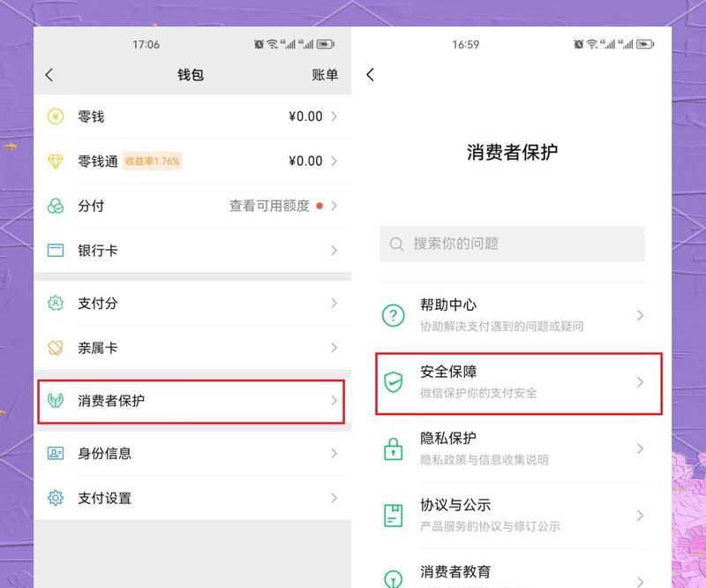Tap the 帮助中心 question mark icon

(393, 315)
